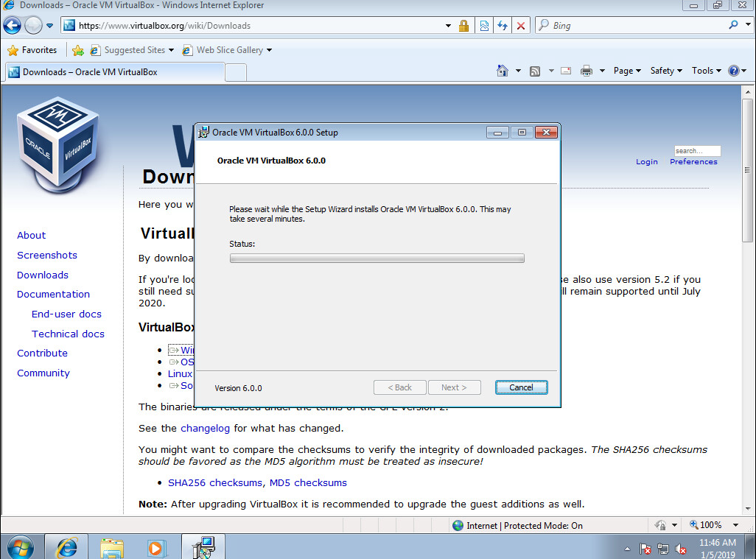The width and height of the screenshot is (756, 559).
Task: Open the recent pages dropdown arrow
Action: tap(49, 26)
